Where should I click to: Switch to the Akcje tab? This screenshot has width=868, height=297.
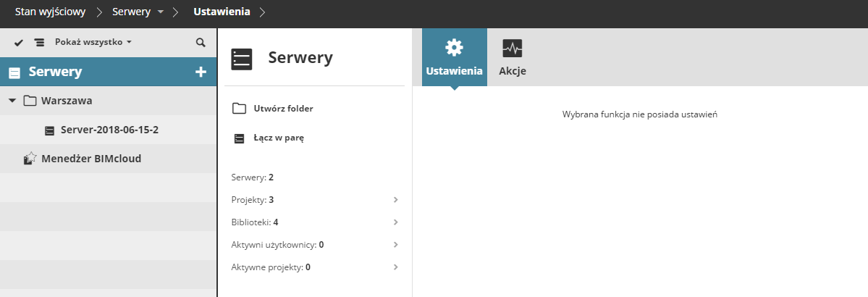pos(512,71)
